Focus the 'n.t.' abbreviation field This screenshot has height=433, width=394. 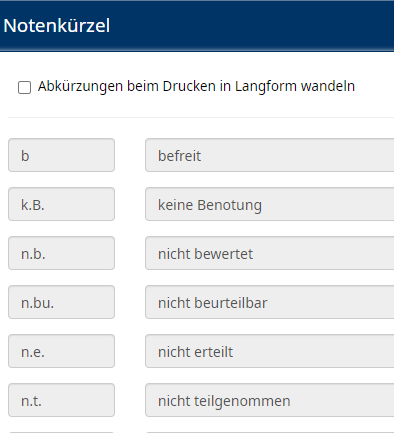click(x=61, y=400)
